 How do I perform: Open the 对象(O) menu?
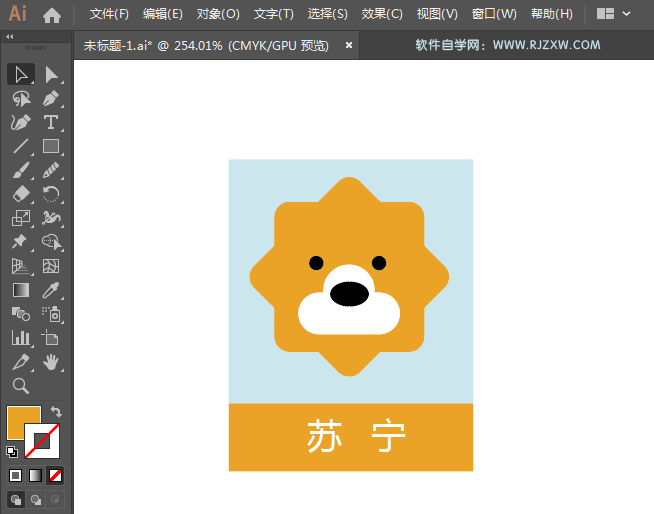(218, 14)
